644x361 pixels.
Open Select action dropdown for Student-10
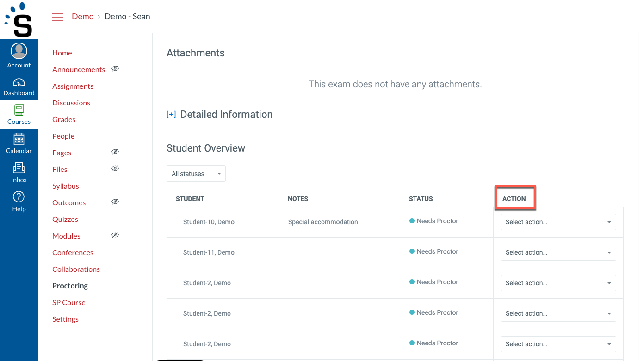click(x=558, y=222)
